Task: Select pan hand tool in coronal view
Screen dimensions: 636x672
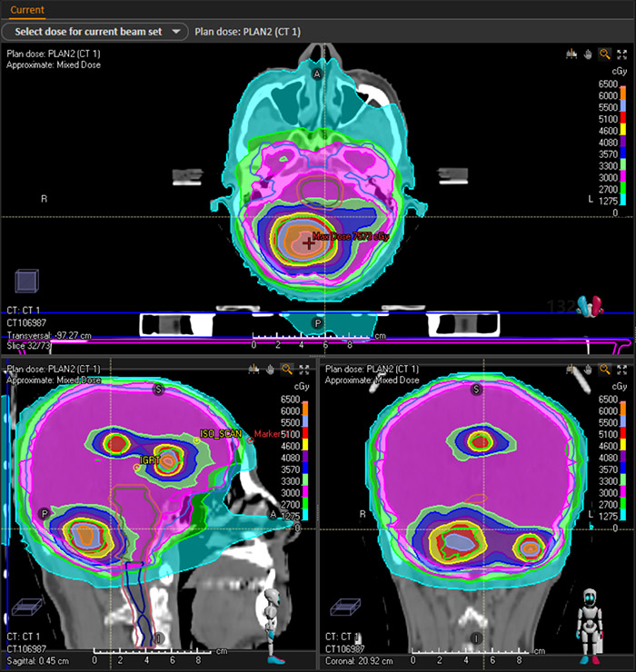Action: point(588,370)
